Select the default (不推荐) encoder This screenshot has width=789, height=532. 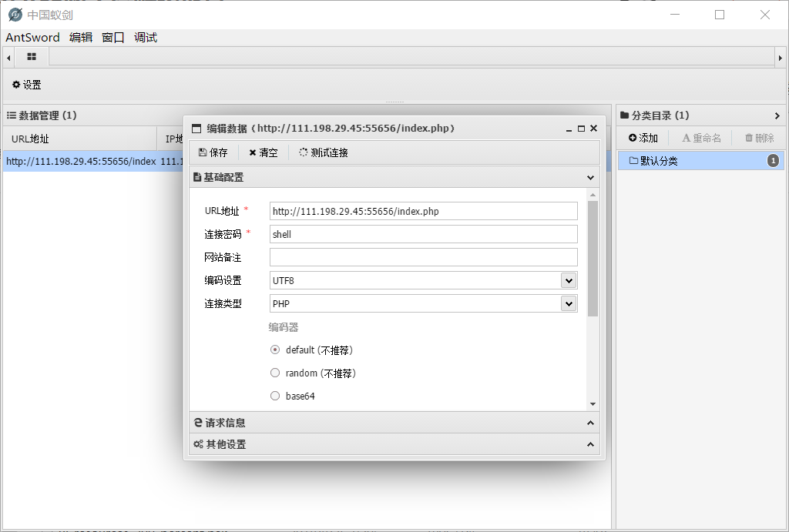[x=275, y=350]
